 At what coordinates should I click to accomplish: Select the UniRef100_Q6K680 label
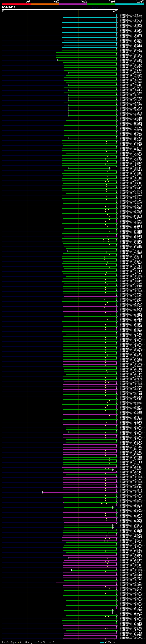point(131,40)
